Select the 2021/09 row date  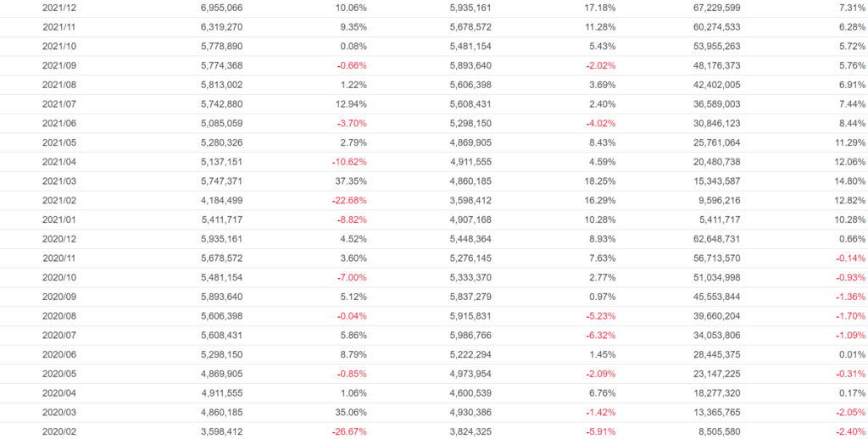pyautogui.click(x=59, y=65)
